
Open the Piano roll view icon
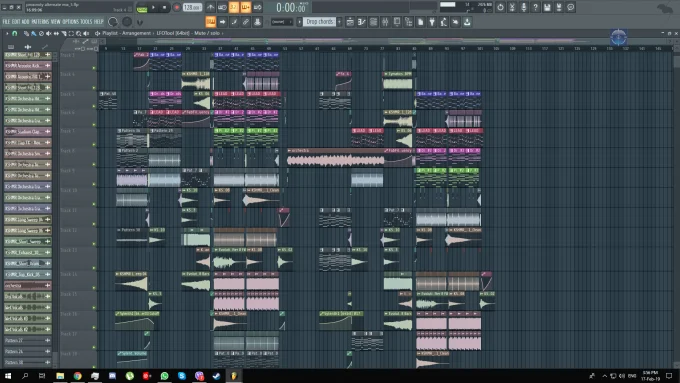pyautogui.click(x=362, y=22)
